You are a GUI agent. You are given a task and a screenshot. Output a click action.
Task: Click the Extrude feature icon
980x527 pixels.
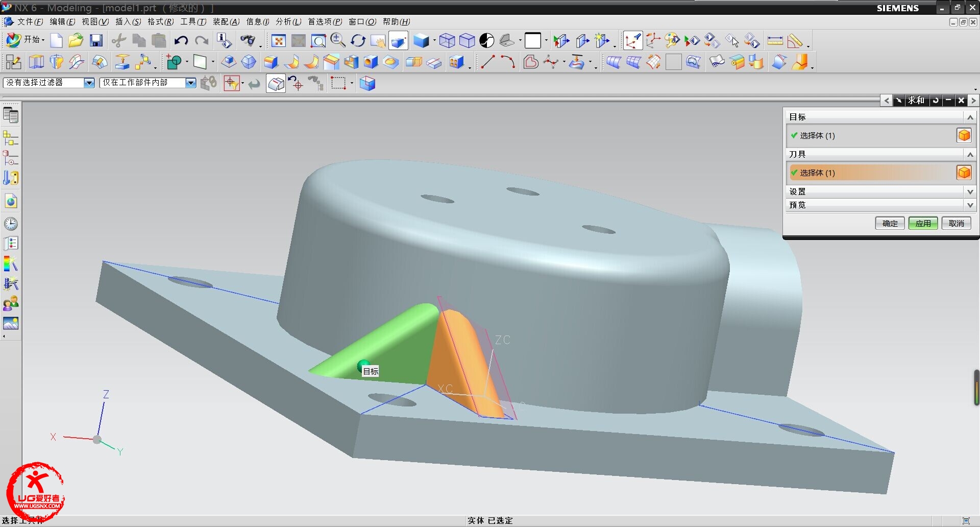tap(36, 62)
